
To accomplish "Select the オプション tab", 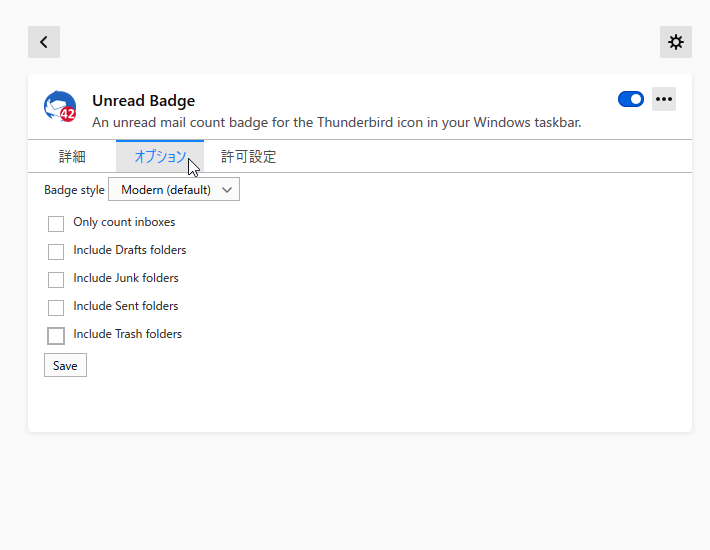I will (160, 157).
